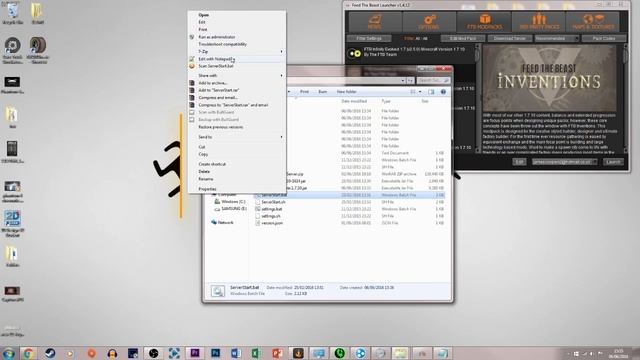Click the Download Server button
Viewport: 640px width, 360px height.
[x=510, y=38]
